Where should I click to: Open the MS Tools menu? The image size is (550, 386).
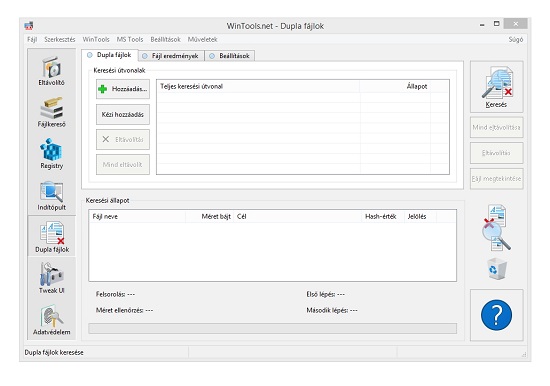[x=130, y=39]
